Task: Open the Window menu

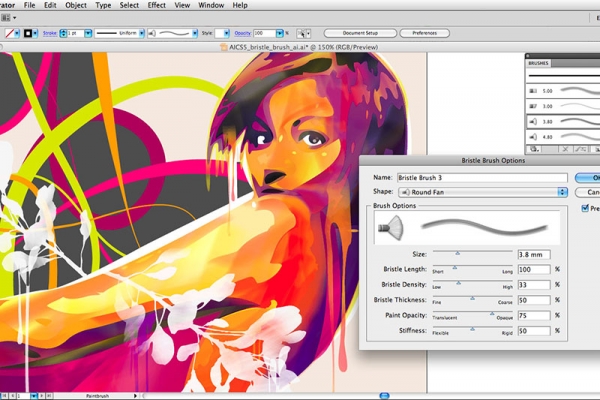Action: tap(211, 5)
